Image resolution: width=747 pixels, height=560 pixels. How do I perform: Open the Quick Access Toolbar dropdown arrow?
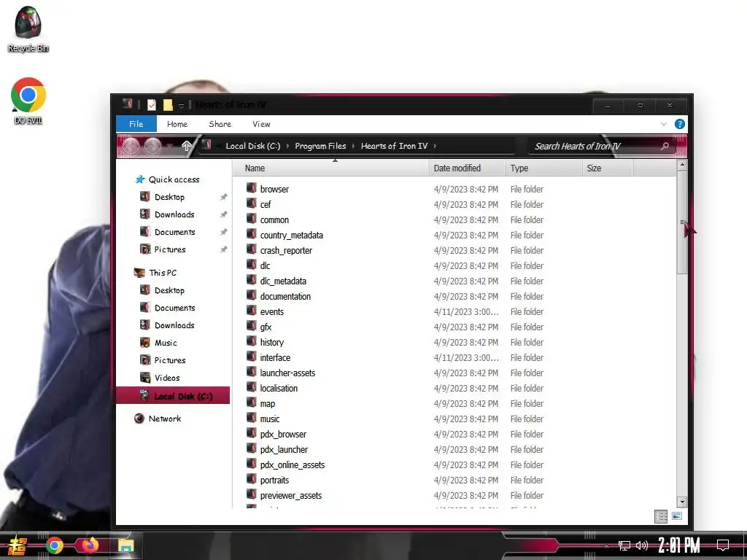pyautogui.click(x=181, y=105)
